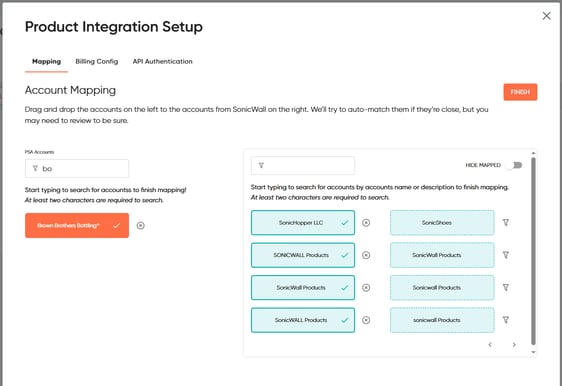Click the HIDE MAPPED label
Viewport: 562px width, 386px height.
coord(483,165)
